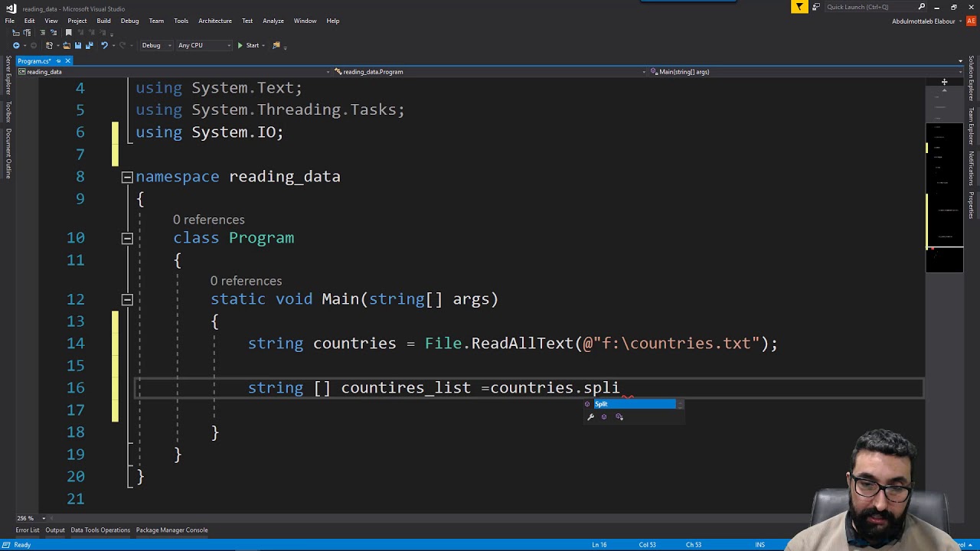
Task: Select the Split suggestion in IntelliSense
Action: pos(635,404)
